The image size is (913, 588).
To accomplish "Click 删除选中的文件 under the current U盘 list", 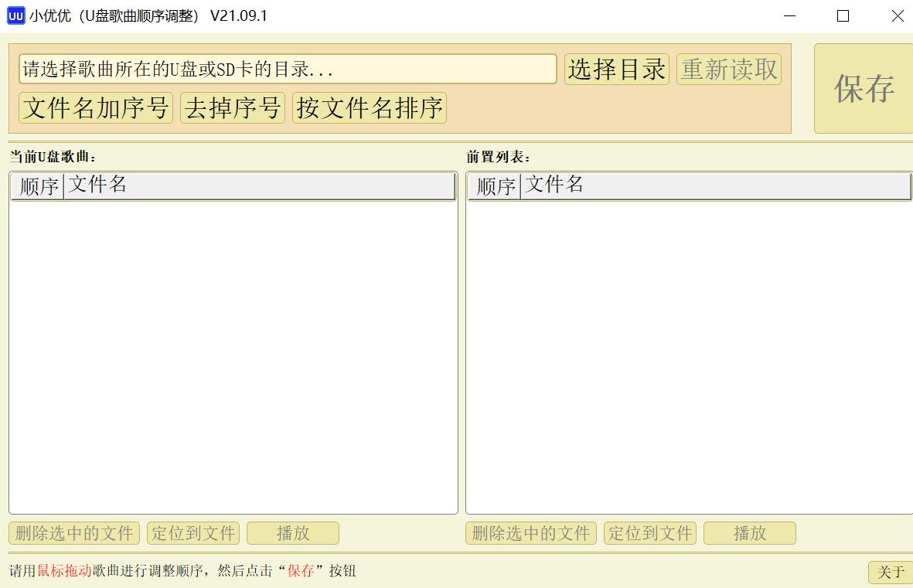I will pyautogui.click(x=74, y=533).
